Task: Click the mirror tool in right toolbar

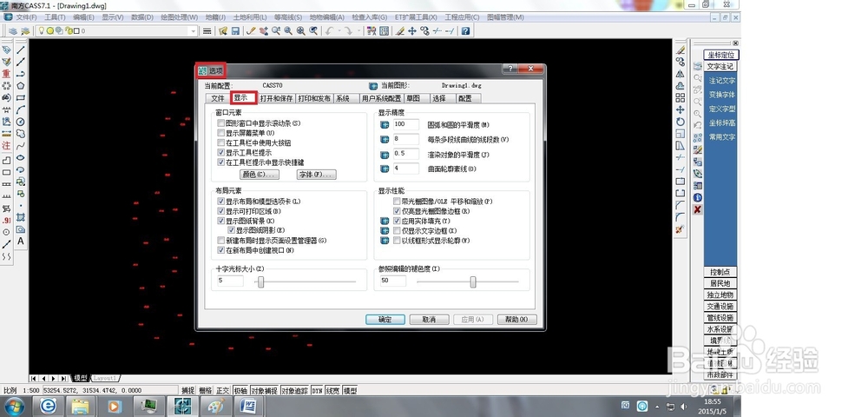Action: (681, 74)
